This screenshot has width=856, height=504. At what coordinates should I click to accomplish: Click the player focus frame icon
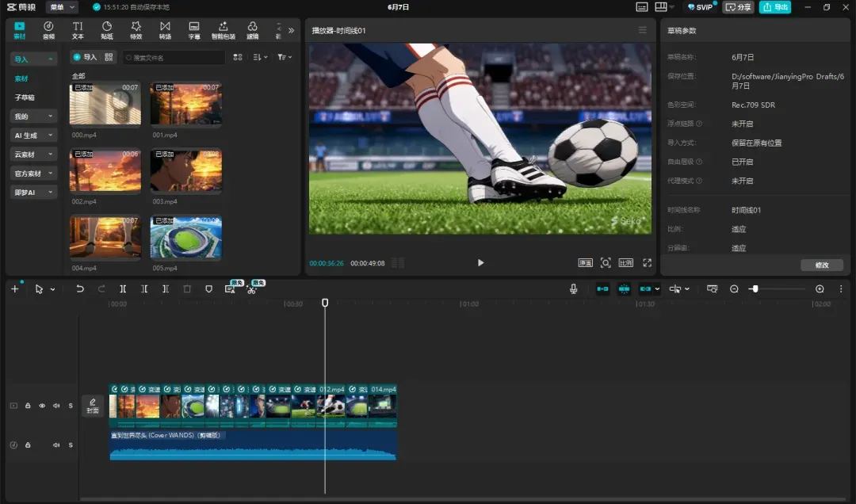606,262
